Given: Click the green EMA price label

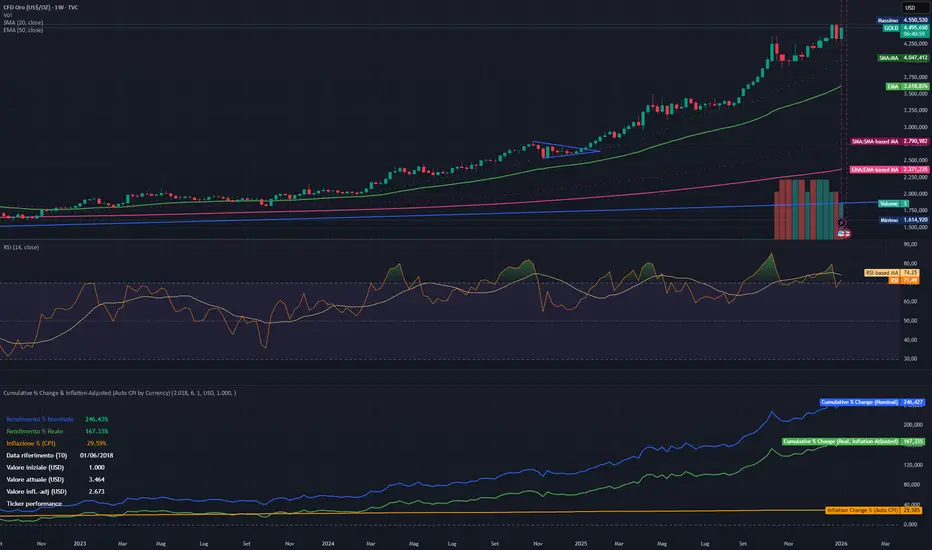Looking at the screenshot, I should click(x=907, y=87).
